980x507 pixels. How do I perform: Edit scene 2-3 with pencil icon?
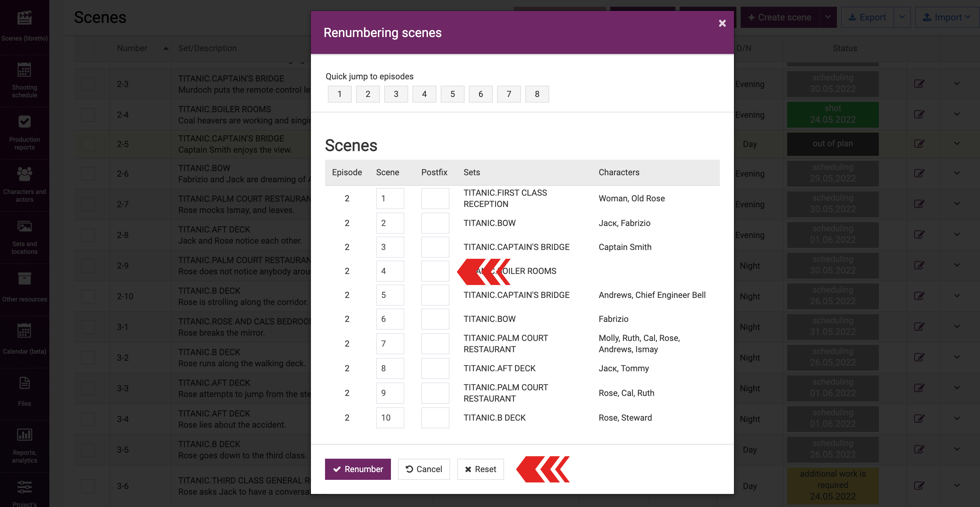(x=919, y=84)
